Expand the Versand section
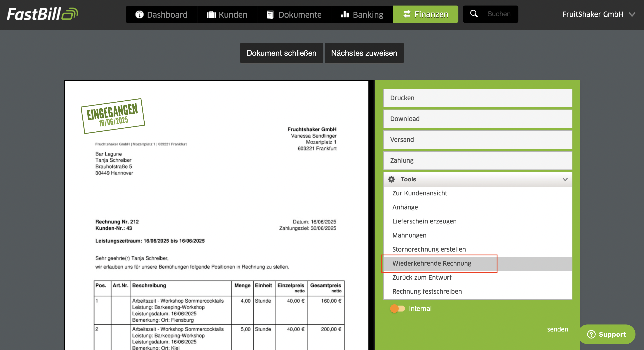Image resolution: width=644 pixels, height=350 pixels. click(477, 139)
